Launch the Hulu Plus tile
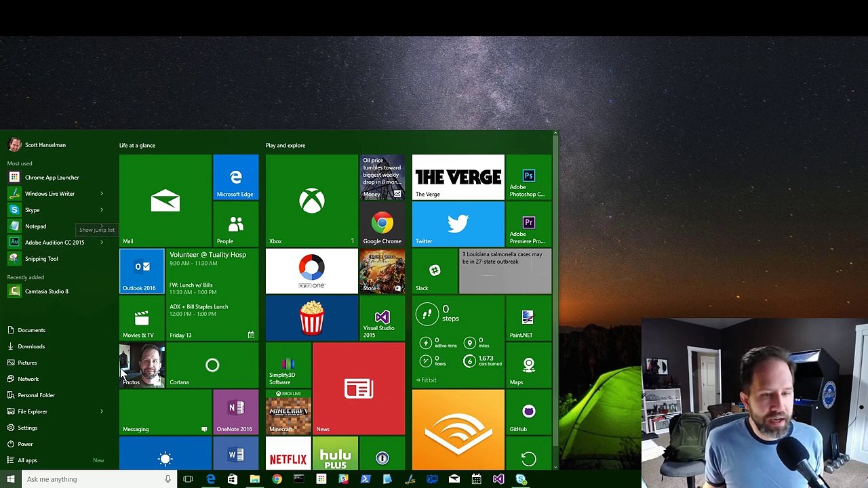The width and height of the screenshot is (868, 488). click(x=335, y=453)
